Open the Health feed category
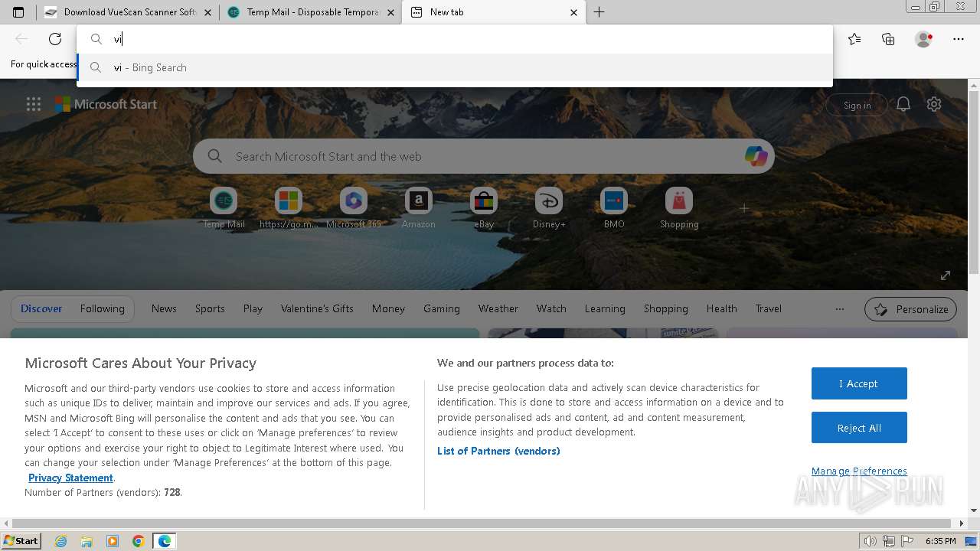 722,309
